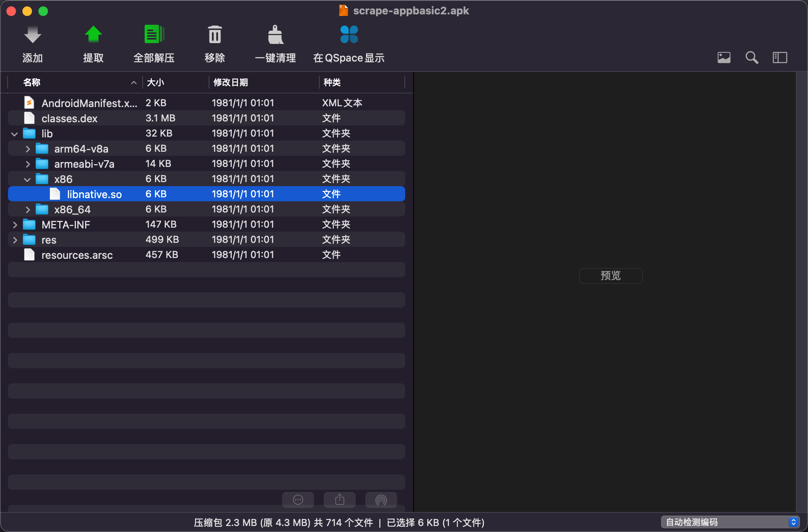Click the Show in QSpace (在QSpace显示) icon
Screen dimensions: 808x532
(x=349, y=35)
